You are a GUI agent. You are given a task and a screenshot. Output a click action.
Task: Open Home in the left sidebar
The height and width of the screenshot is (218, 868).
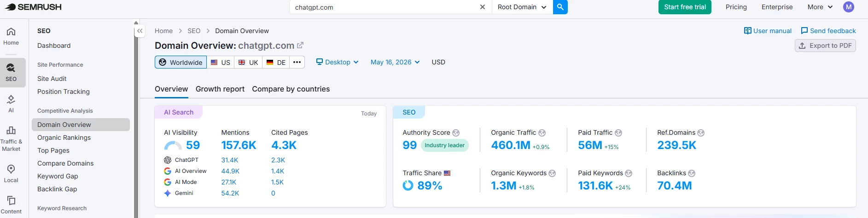point(11,37)
